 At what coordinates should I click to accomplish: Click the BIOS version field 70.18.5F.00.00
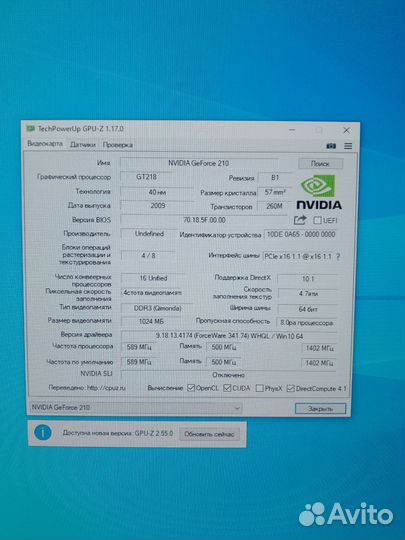tap(204, 220)
